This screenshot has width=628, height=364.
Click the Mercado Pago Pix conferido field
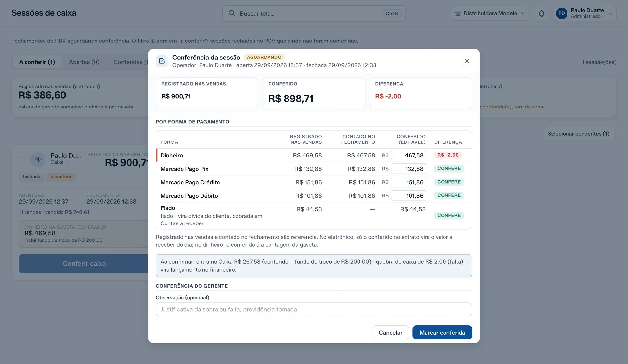point(409,169)
